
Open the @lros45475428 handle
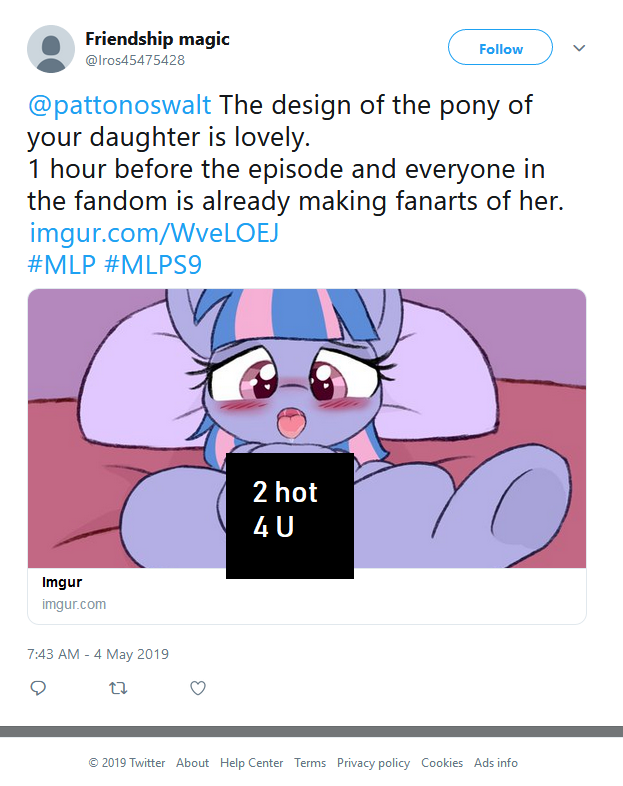pos(135,60)
